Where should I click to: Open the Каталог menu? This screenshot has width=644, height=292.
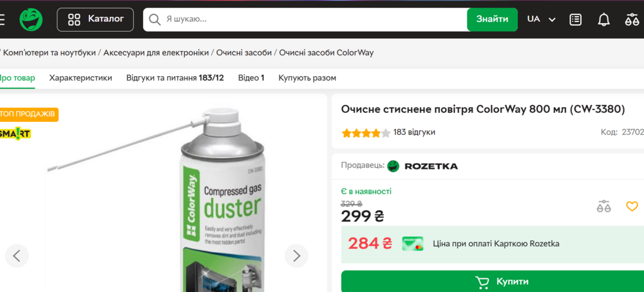95,19
